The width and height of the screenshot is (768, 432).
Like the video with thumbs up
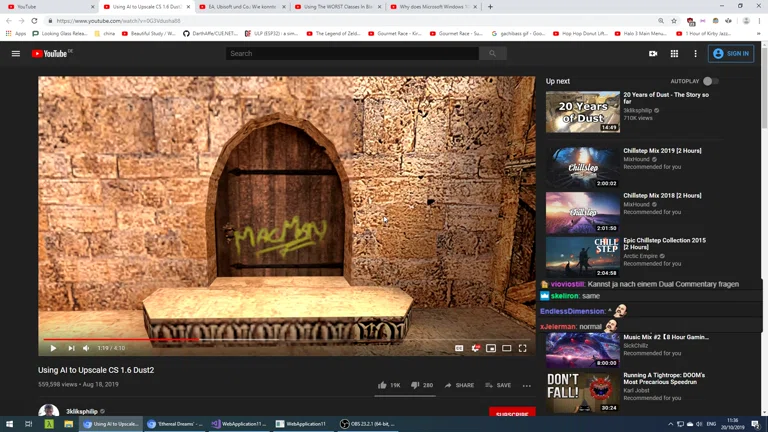pyautogui.click(x=389, y=385)
